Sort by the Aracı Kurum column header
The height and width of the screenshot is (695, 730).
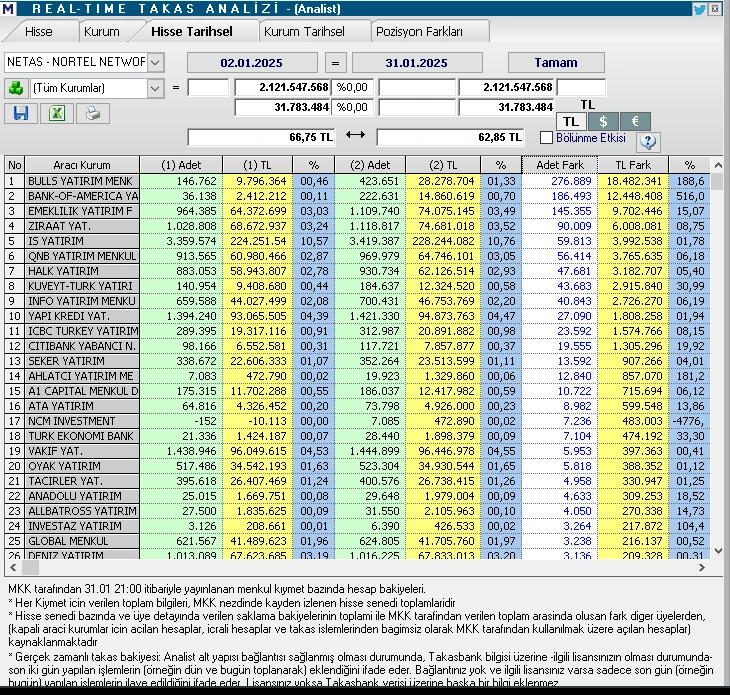click(82, 165)
